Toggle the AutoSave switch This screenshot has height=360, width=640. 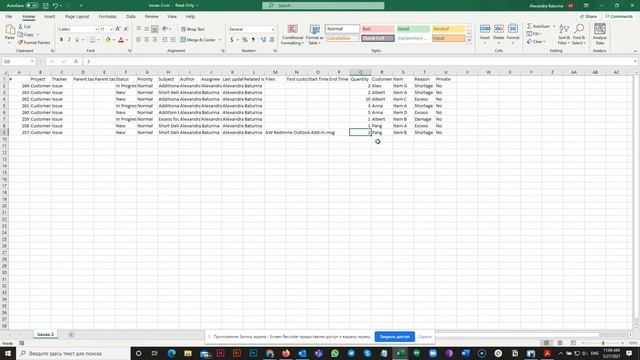pyautogui.click(x=32, y=6)
